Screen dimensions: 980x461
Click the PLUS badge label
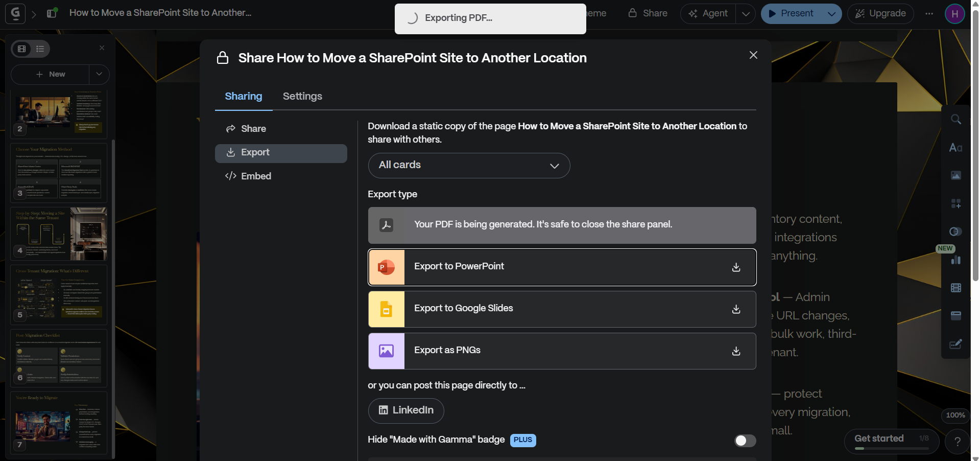pos(523,440)
